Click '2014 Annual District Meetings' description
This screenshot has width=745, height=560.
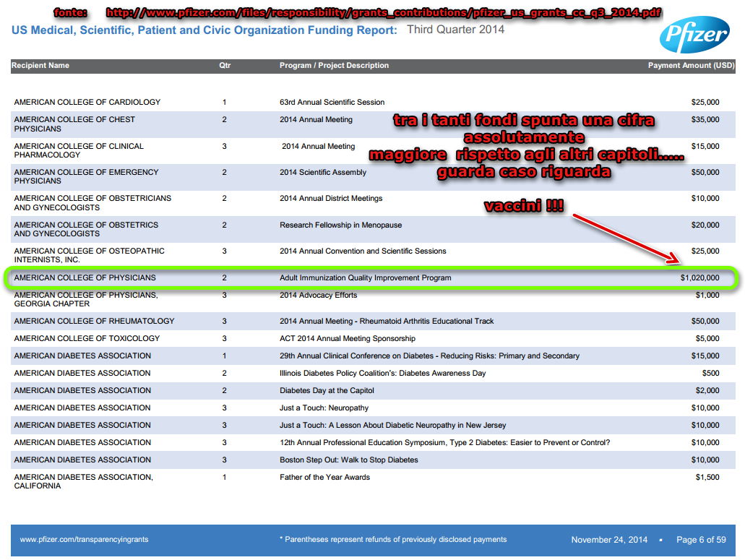pyautogui.click(x=331, y=199)
